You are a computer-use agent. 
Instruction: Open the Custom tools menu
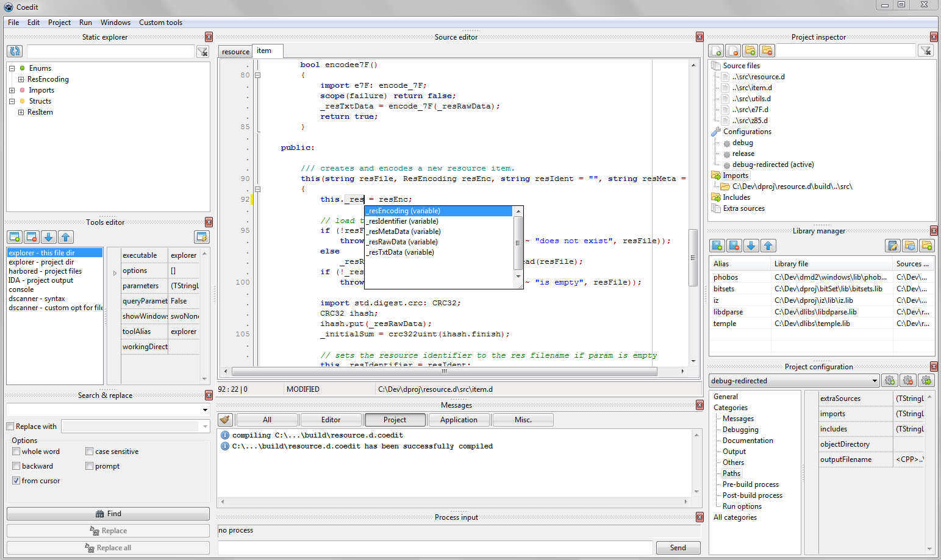[x=160, y=22]
